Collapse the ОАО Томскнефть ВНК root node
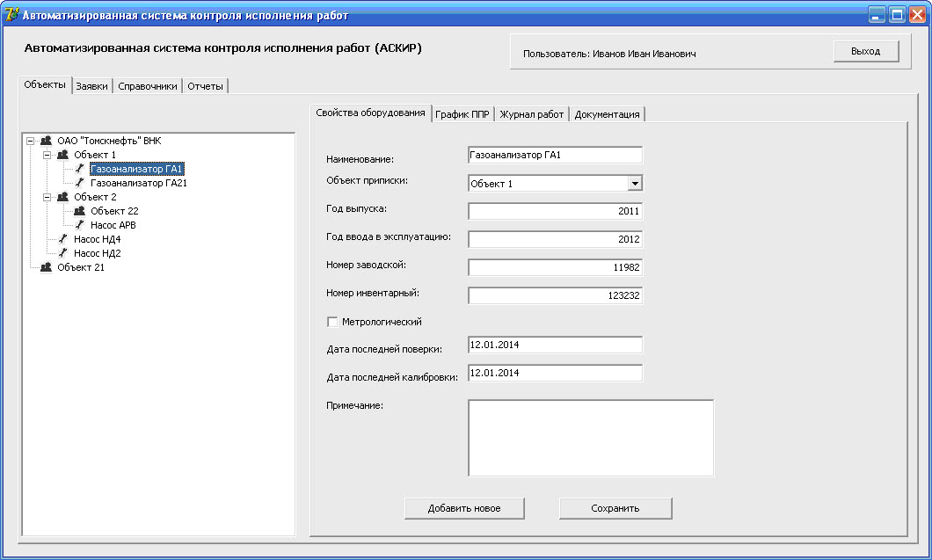 tap(31, 141)
